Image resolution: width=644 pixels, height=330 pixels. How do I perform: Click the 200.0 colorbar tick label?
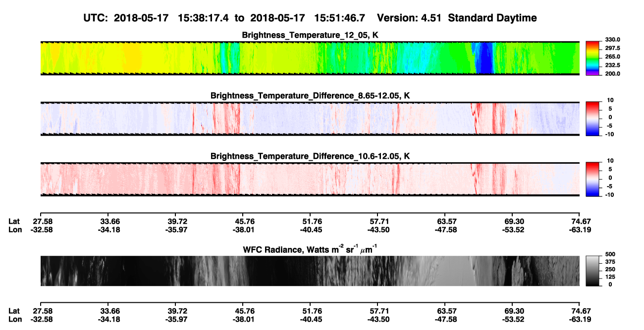click(612, 73)
